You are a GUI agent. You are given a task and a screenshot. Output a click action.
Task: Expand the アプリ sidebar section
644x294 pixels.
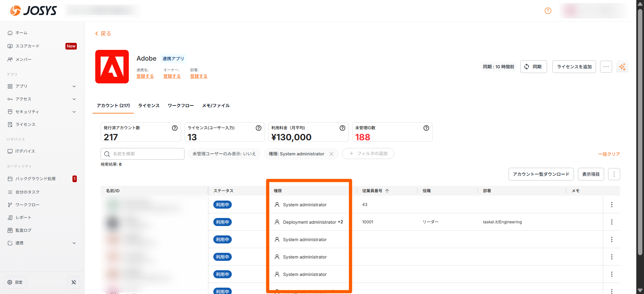point(74,86)
